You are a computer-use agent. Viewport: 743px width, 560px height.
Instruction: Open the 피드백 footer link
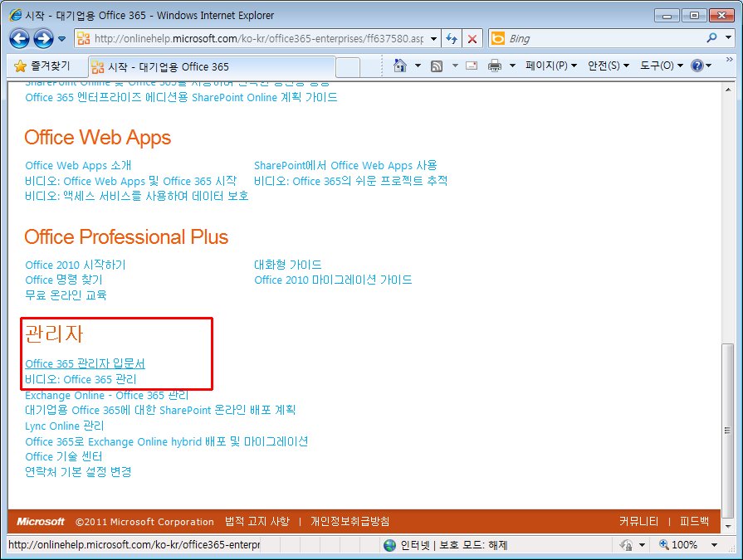694,522
